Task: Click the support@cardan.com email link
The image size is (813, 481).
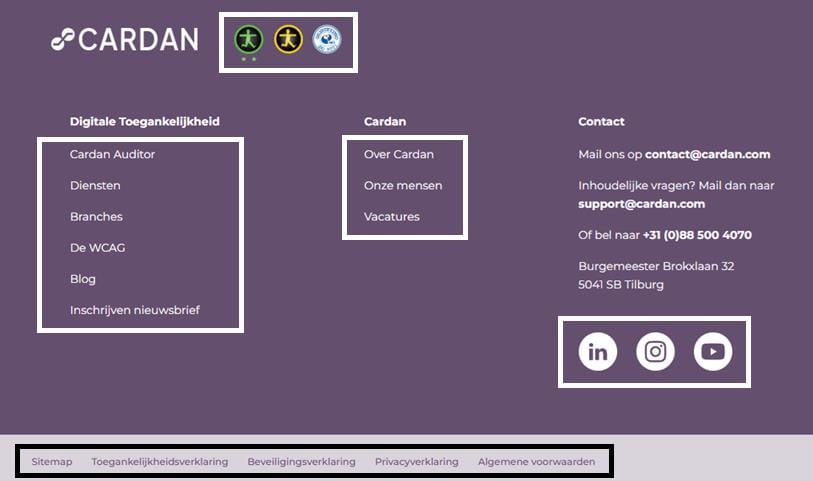Action: pyautogui.click(x=641, y=204)
